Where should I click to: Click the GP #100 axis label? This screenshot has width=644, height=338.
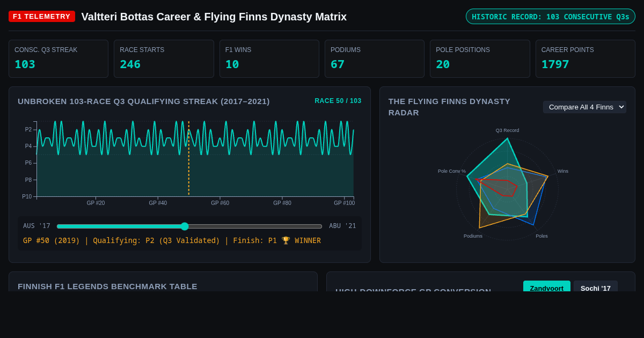345,203
